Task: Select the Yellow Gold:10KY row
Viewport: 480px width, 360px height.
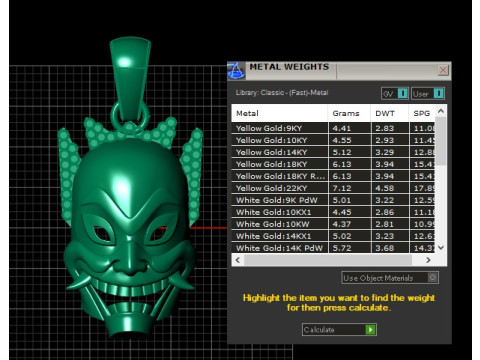Action: (x=333, y=140)
